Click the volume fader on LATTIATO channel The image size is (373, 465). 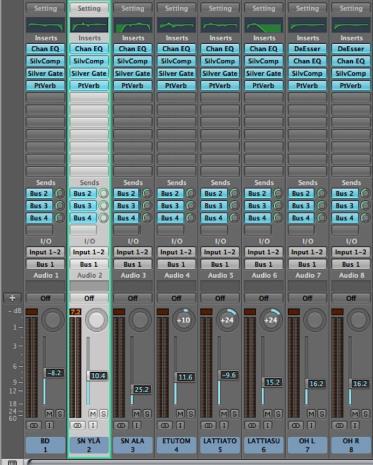(x=228, y=375)
